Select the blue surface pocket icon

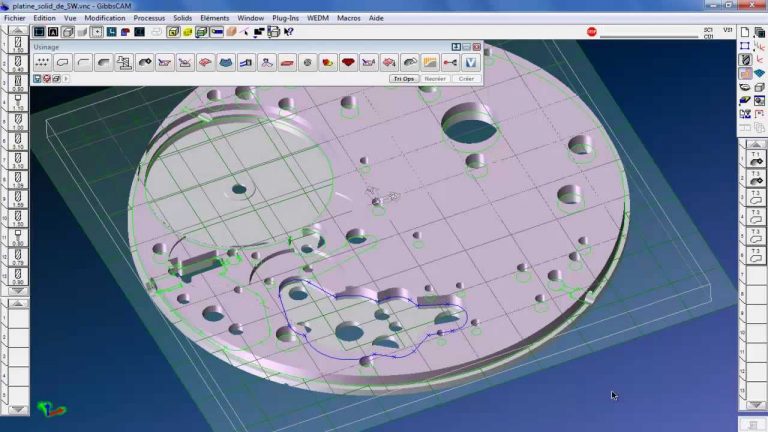(226, 62)
